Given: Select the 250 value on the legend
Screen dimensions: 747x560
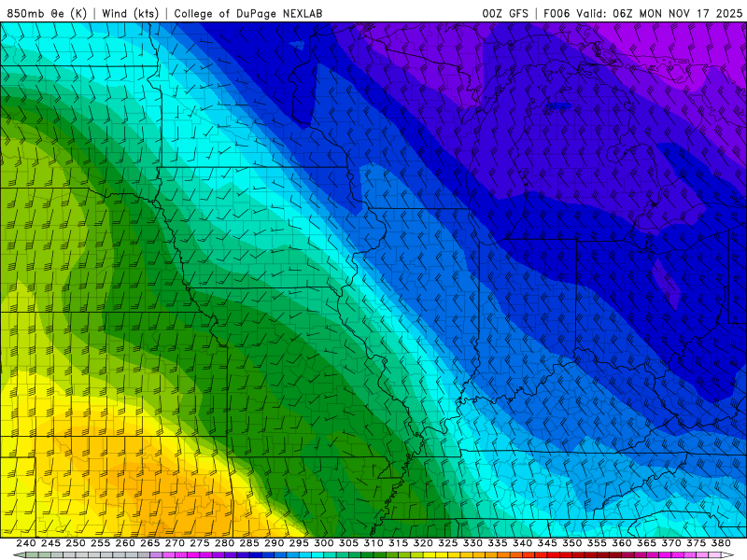Looking at the screenshot, I should [x=76, y=543].
